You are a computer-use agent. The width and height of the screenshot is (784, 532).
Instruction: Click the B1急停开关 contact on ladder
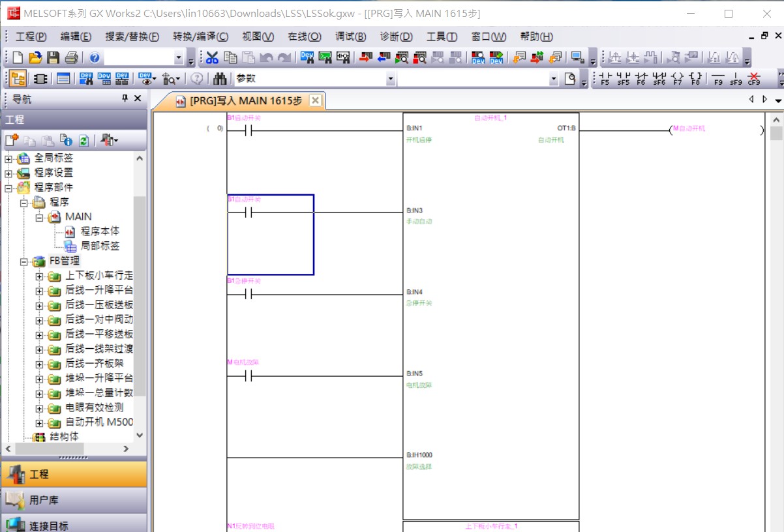click(x=249, y=294)
